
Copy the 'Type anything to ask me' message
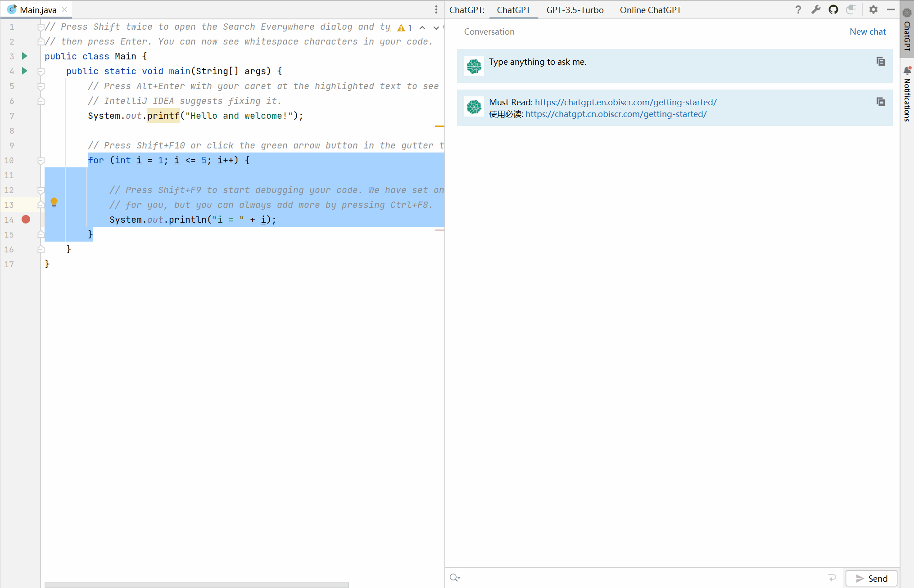(x=881, y=62)
